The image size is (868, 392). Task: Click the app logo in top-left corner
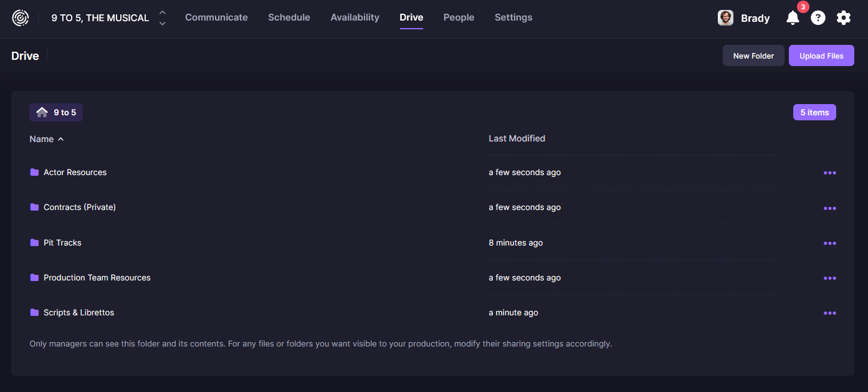21,17
